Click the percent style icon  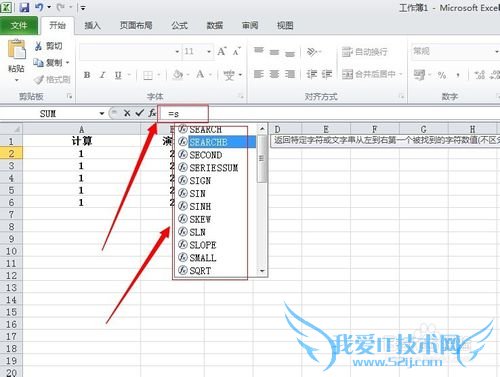pyautogui.click(x=442, y=75)
